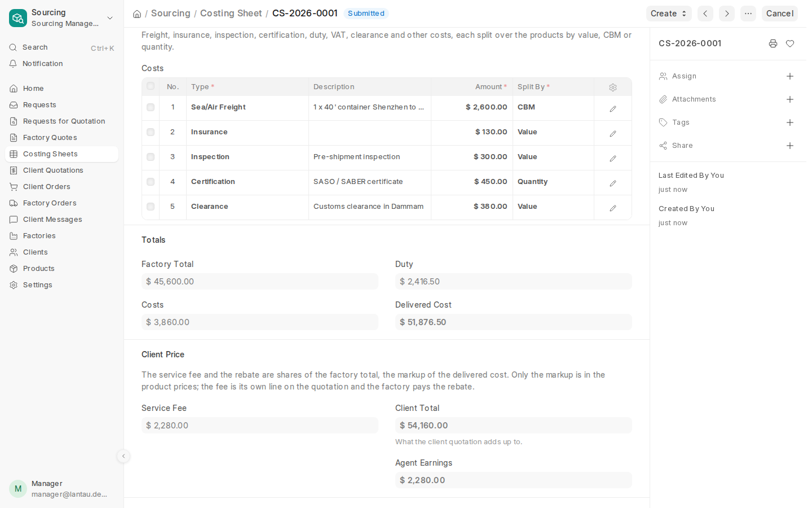Edit the Inspection cost row
812x508 pixels.
613,158
